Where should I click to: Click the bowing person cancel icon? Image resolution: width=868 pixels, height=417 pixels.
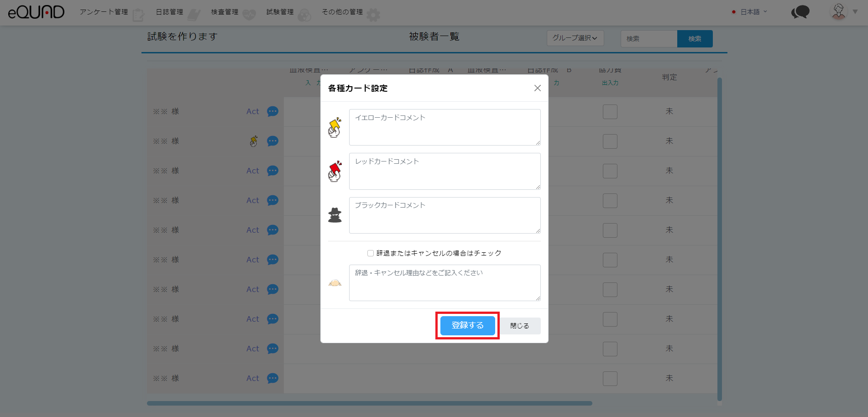click(x=335, y=283)
